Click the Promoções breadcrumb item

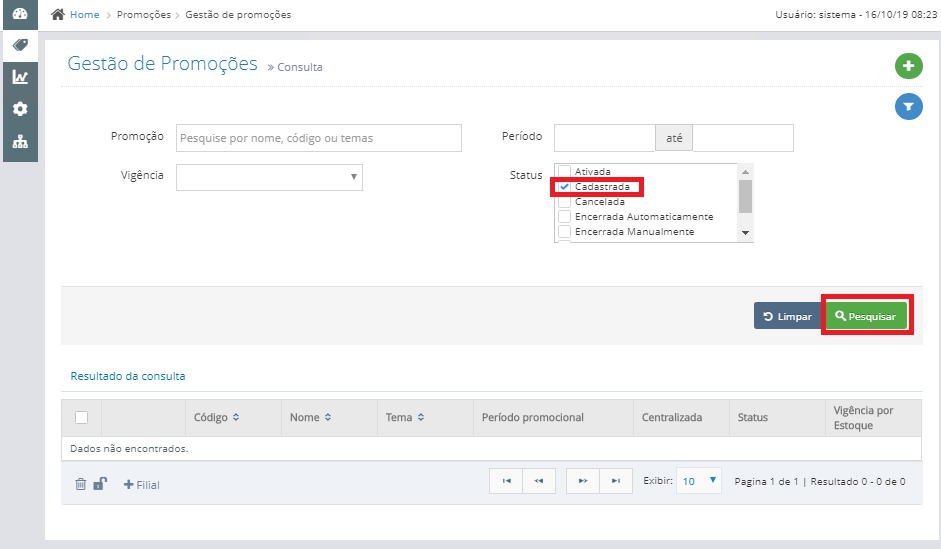[143, 14]
